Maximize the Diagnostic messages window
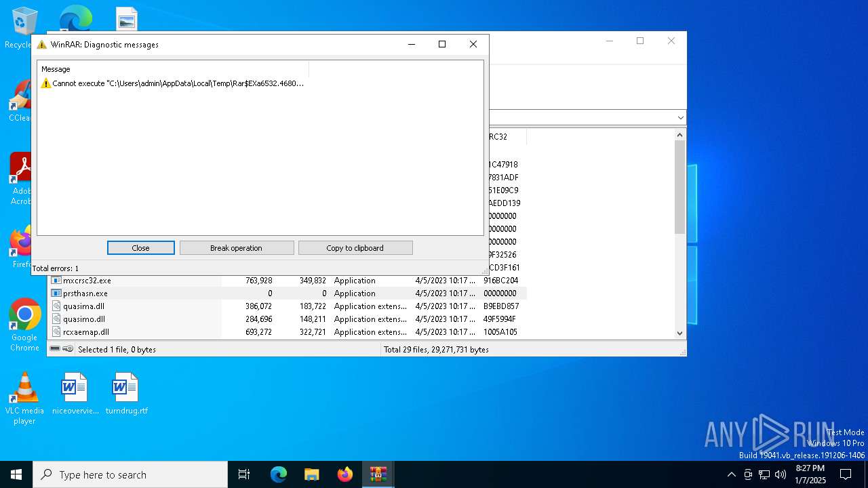The height and width of the screenshot is (488, 868). click(x=442, y=44)
